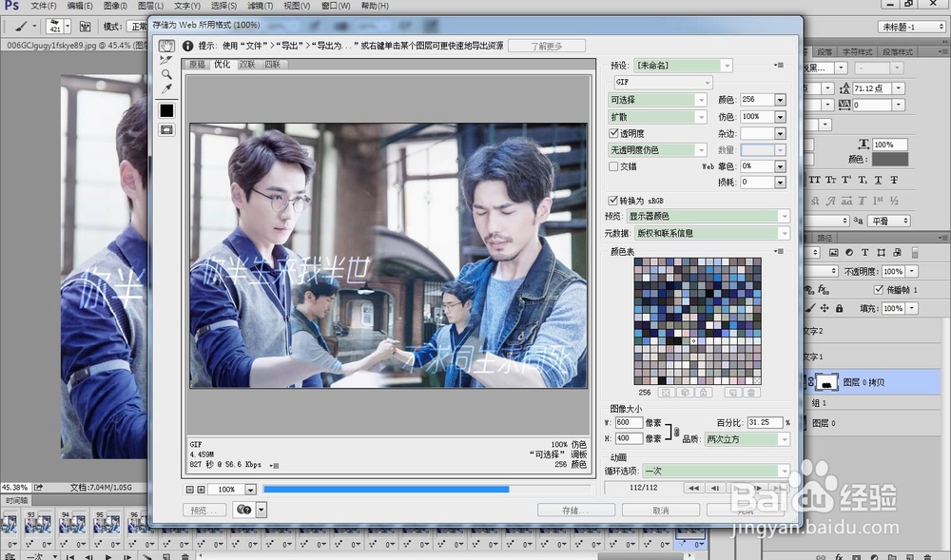The width and height of the screenshot is (951, 560).
Task: Open the 仿色 100% dropdown arrow
Action: [781, 116]
